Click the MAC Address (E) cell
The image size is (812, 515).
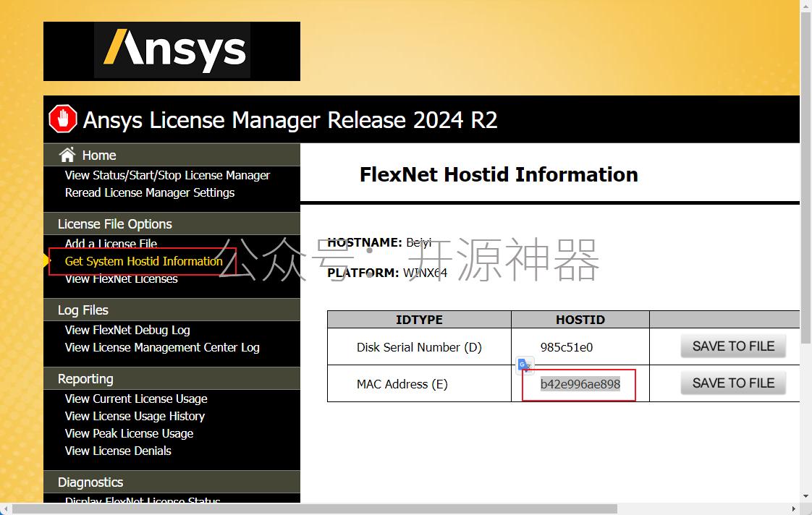(419, 384)
